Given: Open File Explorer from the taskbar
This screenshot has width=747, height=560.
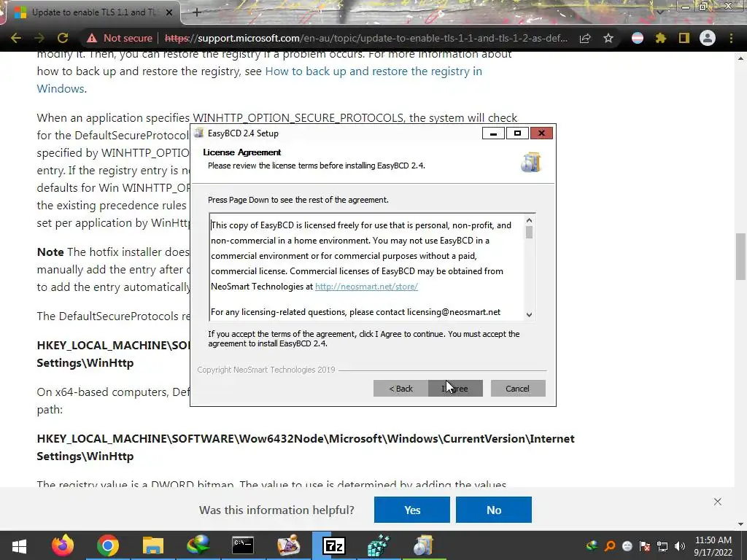Looking at the screenshot, I should pos(153,545).
